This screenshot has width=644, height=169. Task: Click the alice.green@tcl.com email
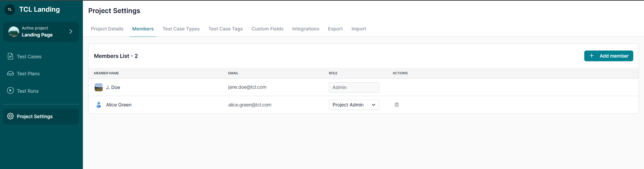[250, 105]
